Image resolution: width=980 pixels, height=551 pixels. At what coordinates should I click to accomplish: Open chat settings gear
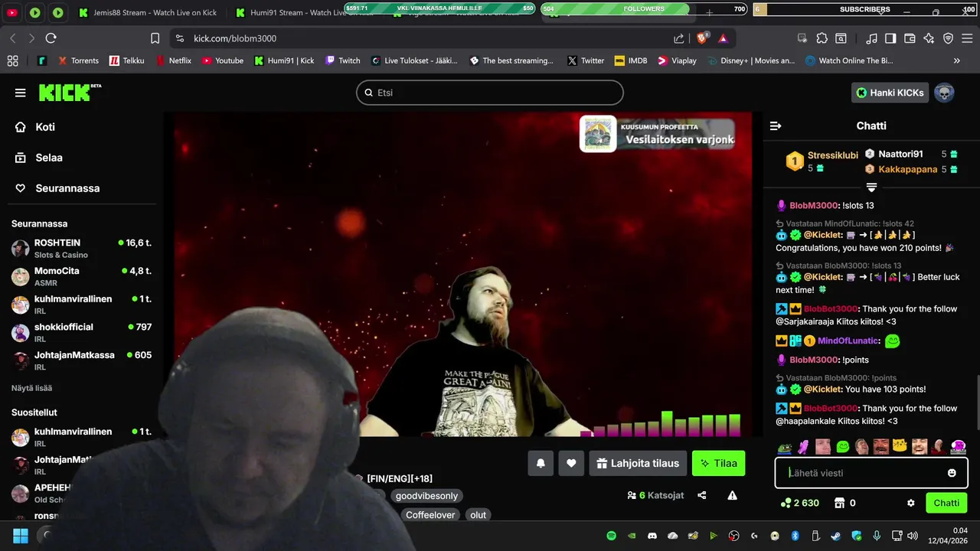click(911, 503)
